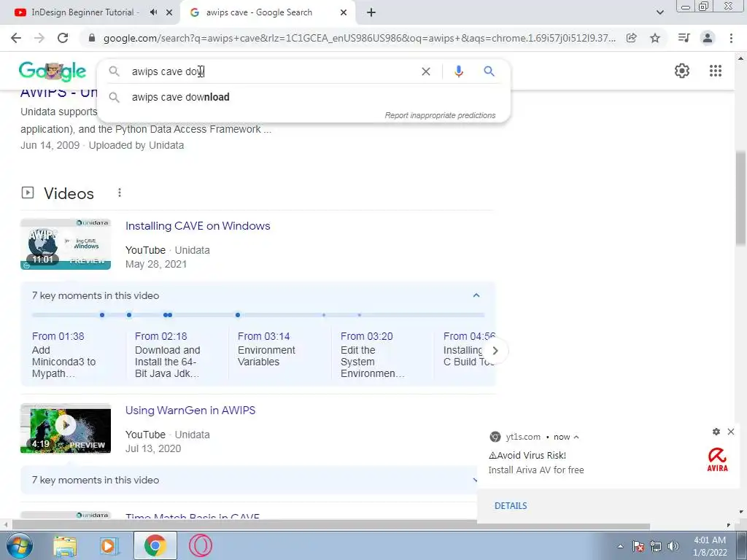The image size is (747, 560).
Task: Close the awips cave search tab
Action: (x=344, y=12)
